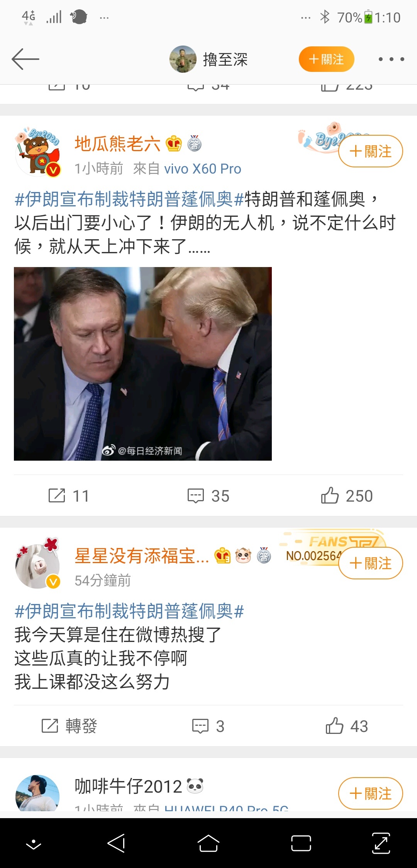Open comments on the post with 35 comments

click(x=208, y=495)
